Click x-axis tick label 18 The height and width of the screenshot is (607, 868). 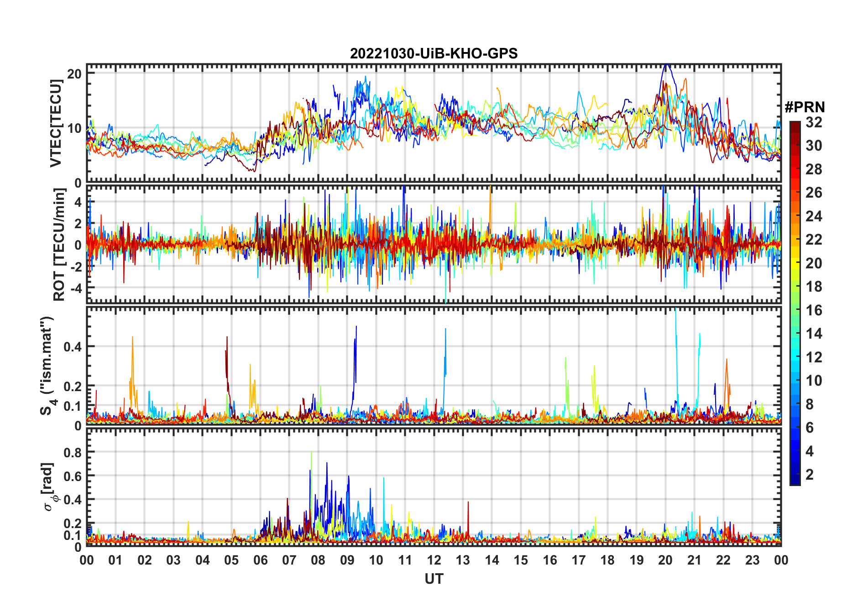click(607, 560)
